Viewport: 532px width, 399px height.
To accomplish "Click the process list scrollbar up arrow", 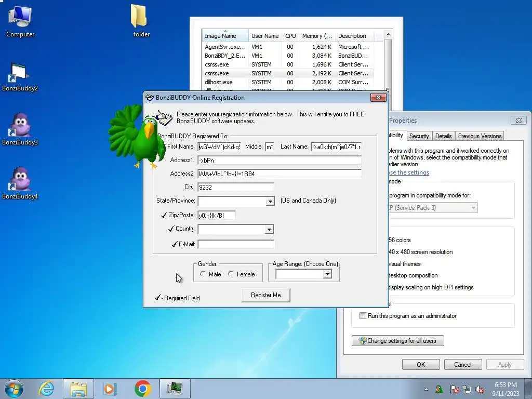I will click(x=388, y=35).
